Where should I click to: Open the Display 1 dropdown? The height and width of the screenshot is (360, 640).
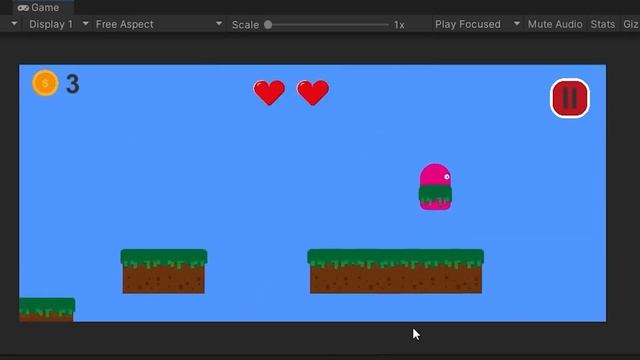click(58, 24)
